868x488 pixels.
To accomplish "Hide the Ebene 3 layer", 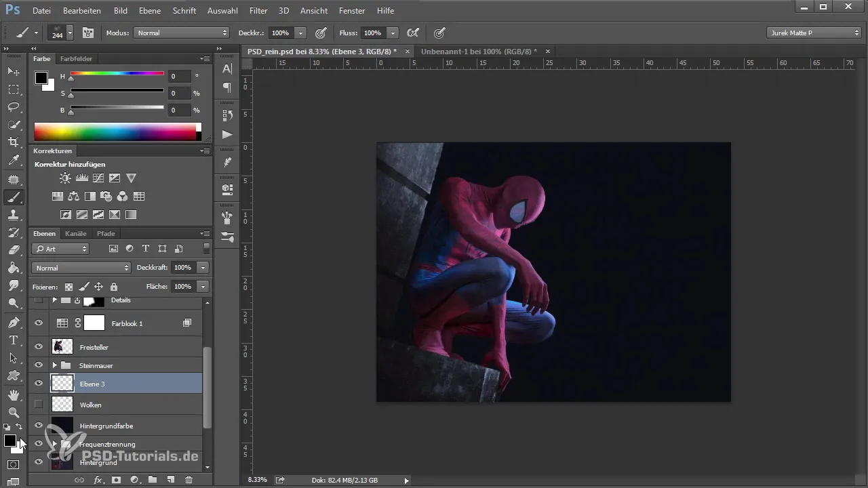I will point(39,383).
